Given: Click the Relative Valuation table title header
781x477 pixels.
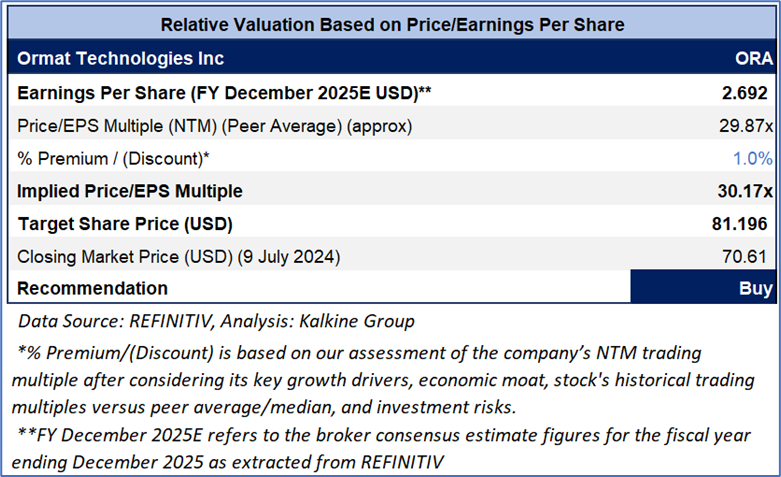Looking at the screenshot, I should pos(392,24).
